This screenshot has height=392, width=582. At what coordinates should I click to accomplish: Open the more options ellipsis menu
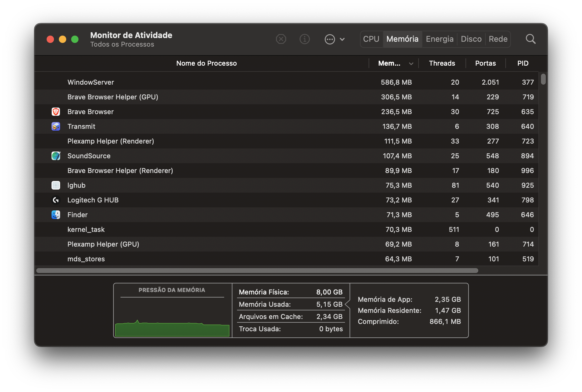point(335,39)
